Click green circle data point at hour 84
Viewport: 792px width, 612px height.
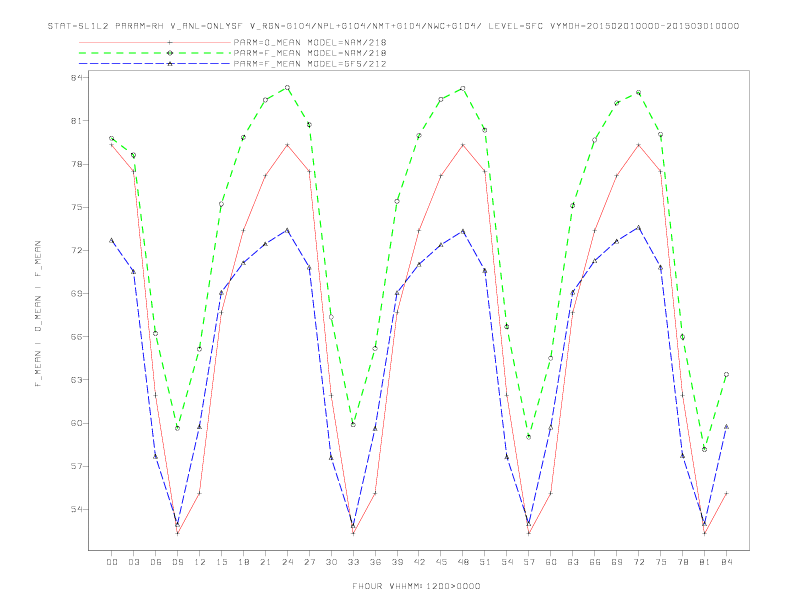(726, 375)
